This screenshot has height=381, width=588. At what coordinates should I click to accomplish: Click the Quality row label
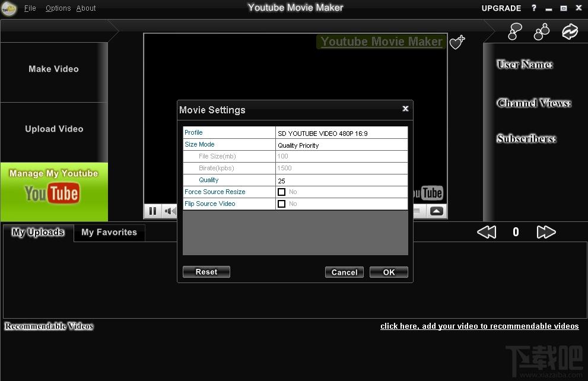(x=208, y=180)
